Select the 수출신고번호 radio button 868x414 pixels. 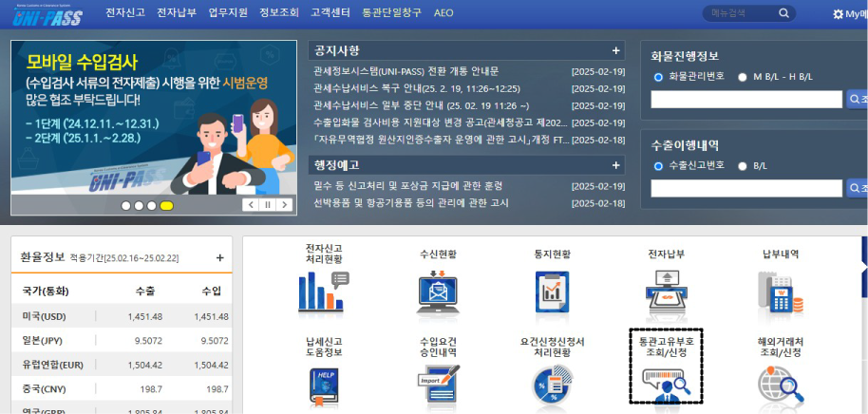coord(658,166)
